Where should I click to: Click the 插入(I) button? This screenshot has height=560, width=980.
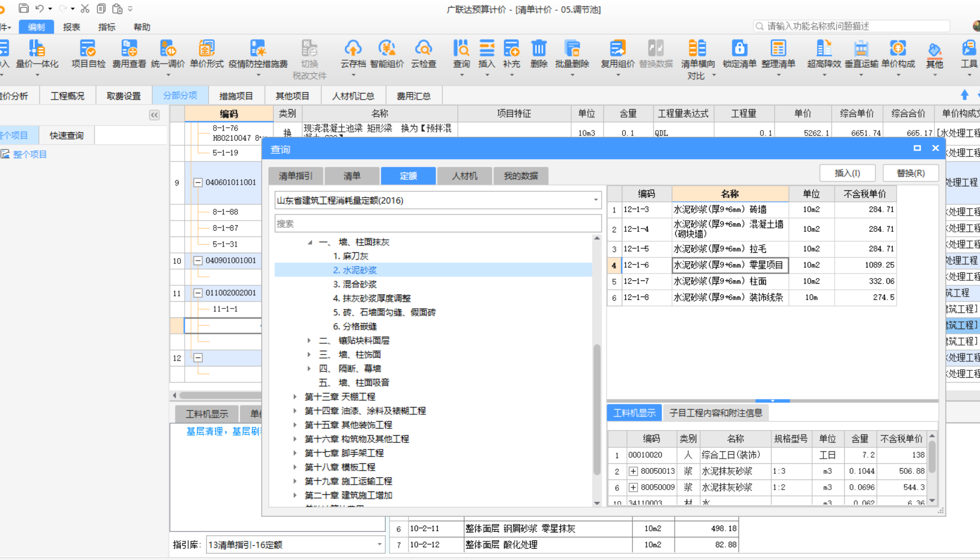[847, 173]
